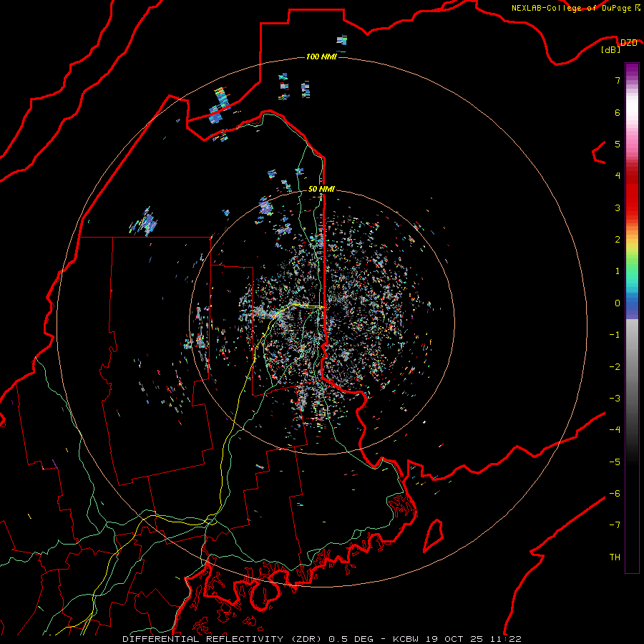
Task: Click the 5 value on color scale
Action: point(618,144)
